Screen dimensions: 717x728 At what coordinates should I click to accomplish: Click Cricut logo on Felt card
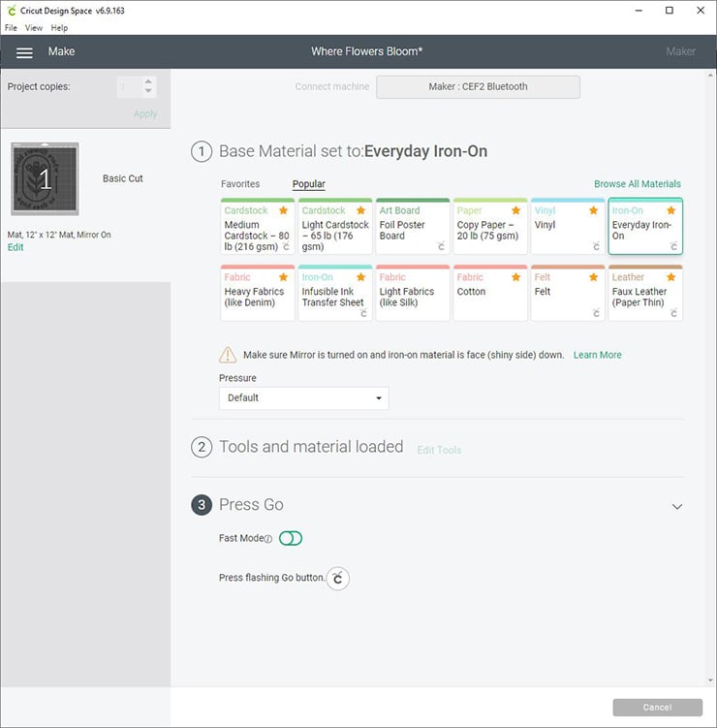(x=596, y=313)
